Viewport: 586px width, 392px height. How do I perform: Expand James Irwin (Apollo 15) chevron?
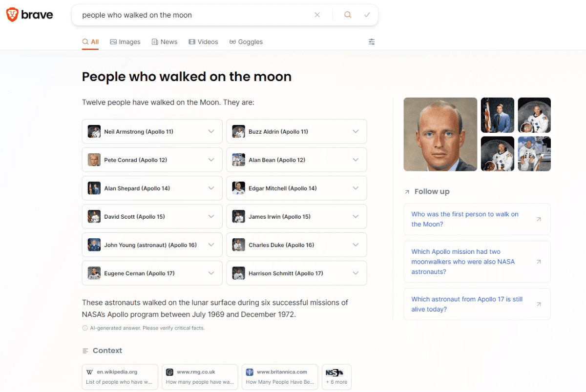[356, 216]
